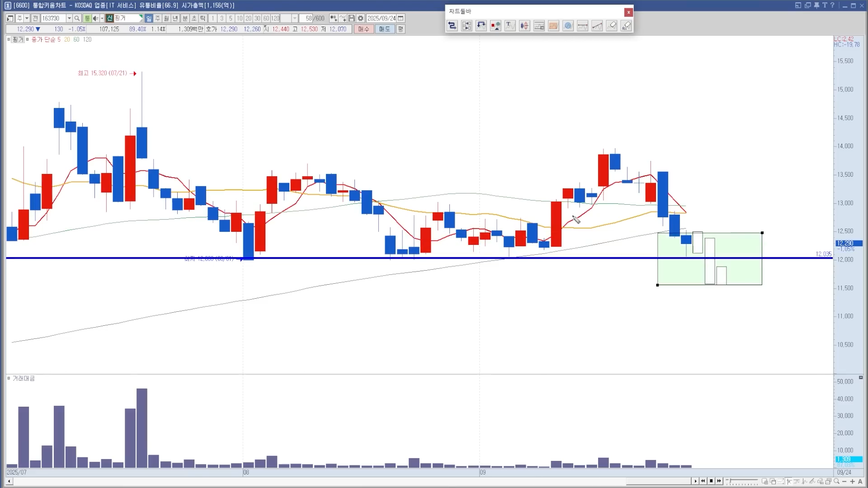Image resolution: width=868 pixels, height=488 pixels.
Task: Expand the minute interval dropdown arrow
Action: point(295,19)
